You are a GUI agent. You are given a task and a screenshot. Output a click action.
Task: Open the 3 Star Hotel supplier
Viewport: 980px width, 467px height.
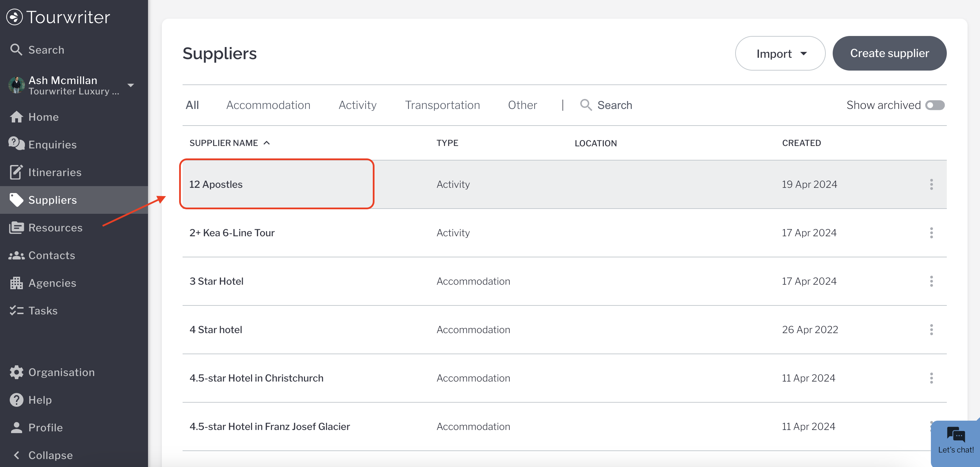(216, 281)
